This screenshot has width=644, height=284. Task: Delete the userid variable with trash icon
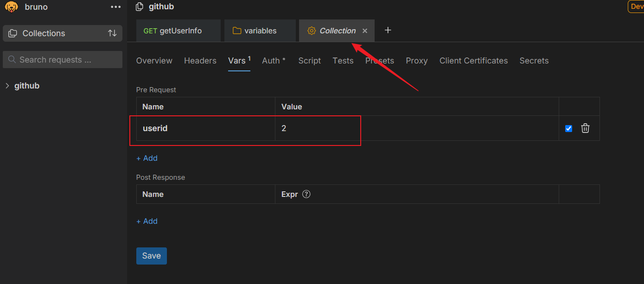[x=586, y=128]
